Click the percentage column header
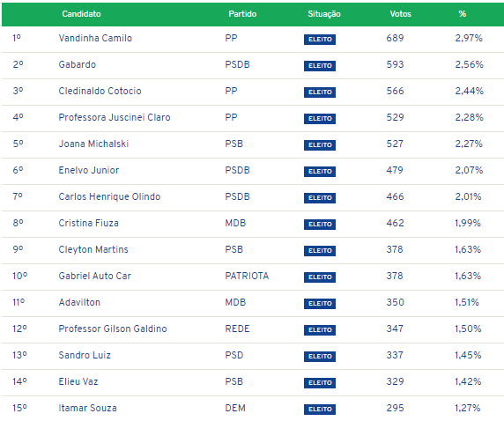504x421 pixels. pos(463,14)
